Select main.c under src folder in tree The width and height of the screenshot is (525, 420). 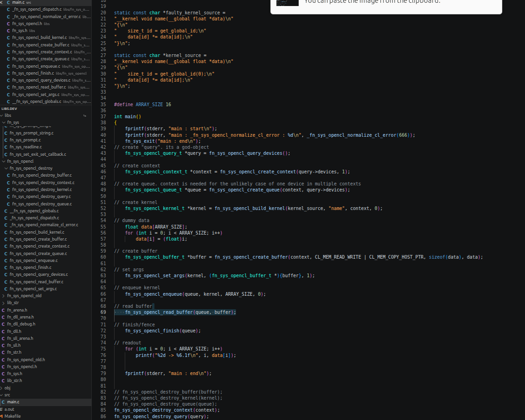coord(45,402)
